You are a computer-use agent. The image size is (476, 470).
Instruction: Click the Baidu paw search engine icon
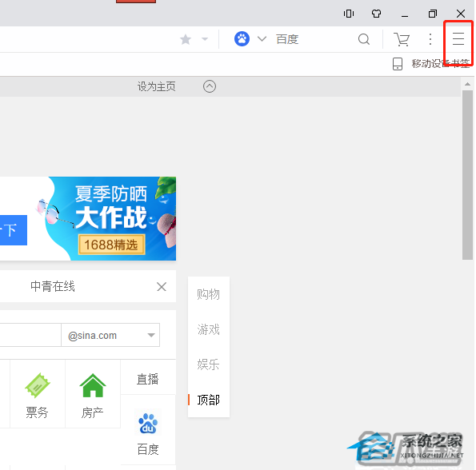[x=242, y=39]
